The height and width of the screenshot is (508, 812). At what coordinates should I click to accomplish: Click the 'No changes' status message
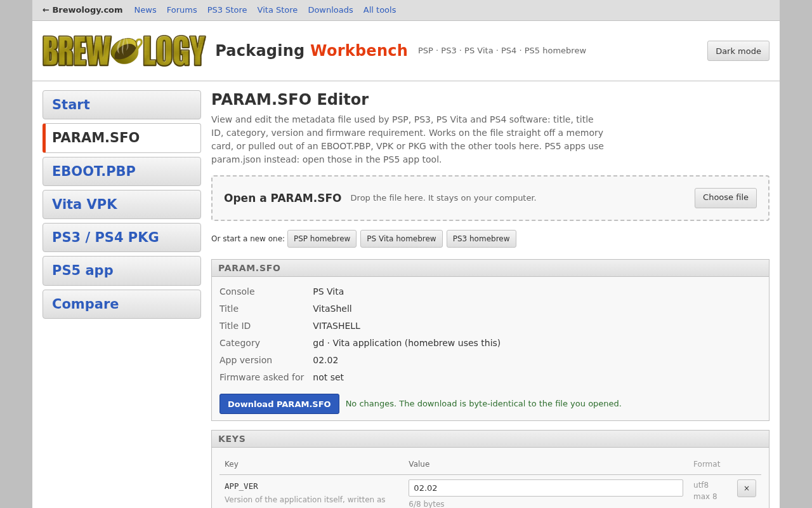483,404
